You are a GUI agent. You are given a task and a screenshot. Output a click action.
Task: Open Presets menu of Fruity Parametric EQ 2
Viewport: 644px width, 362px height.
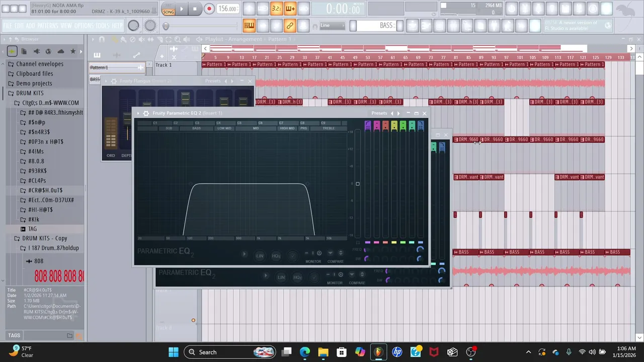[379, 113]
